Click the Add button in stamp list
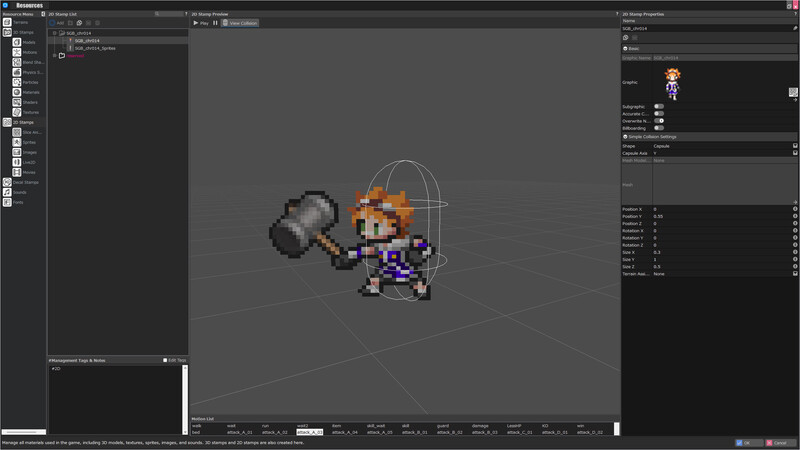This screenshot has width=800, height=450. (x=57, y=23)
